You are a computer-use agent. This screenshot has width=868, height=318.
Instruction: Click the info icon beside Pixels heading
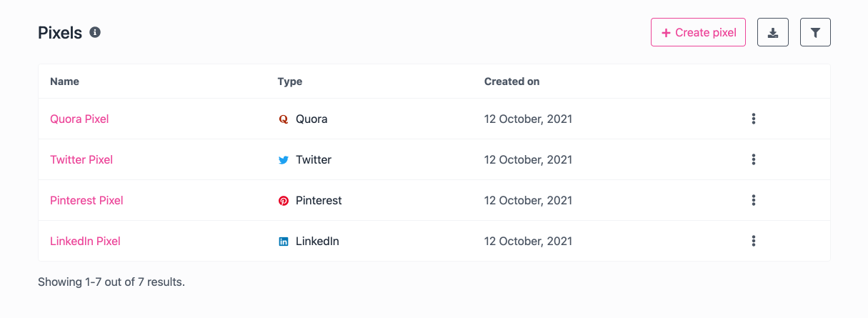95,32
